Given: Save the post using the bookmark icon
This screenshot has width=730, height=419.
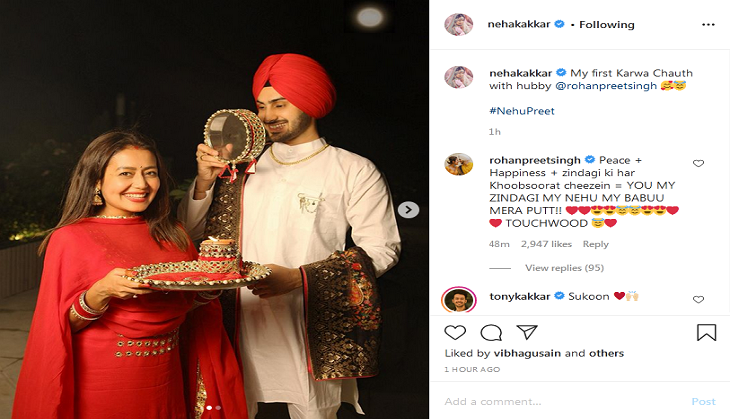Looking at the screenshot, I should (x=706, y=332).
